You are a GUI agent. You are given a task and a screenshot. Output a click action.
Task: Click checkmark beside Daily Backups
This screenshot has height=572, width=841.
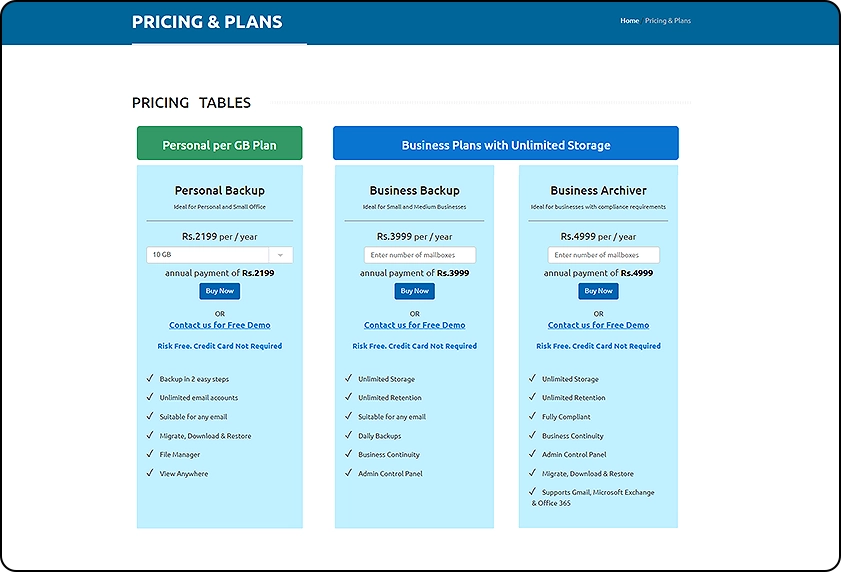(348, 435)
